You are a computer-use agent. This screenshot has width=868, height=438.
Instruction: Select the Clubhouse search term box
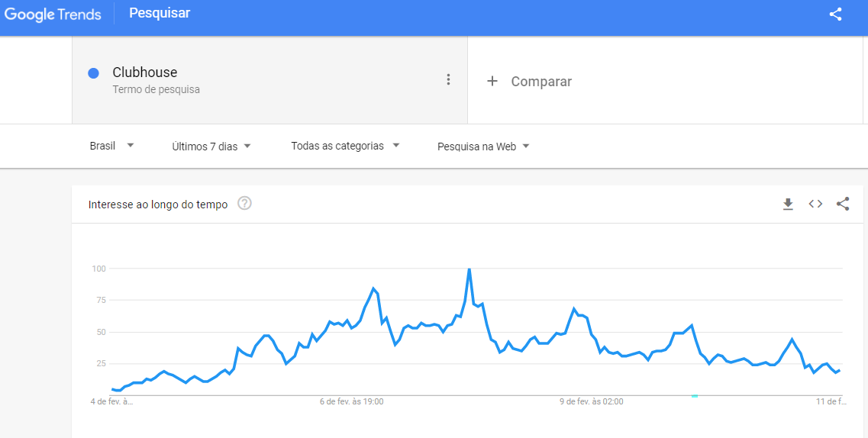click(269, 80)
